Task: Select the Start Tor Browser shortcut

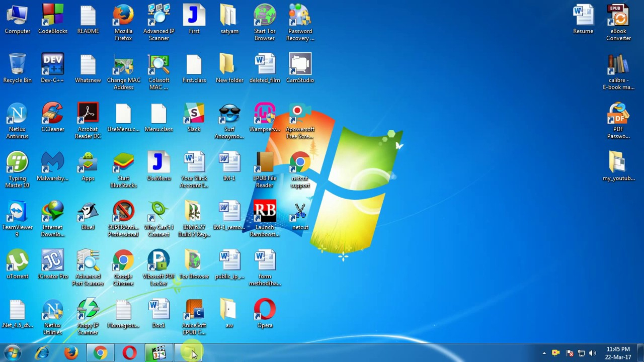Action: [x=265, y=23]
